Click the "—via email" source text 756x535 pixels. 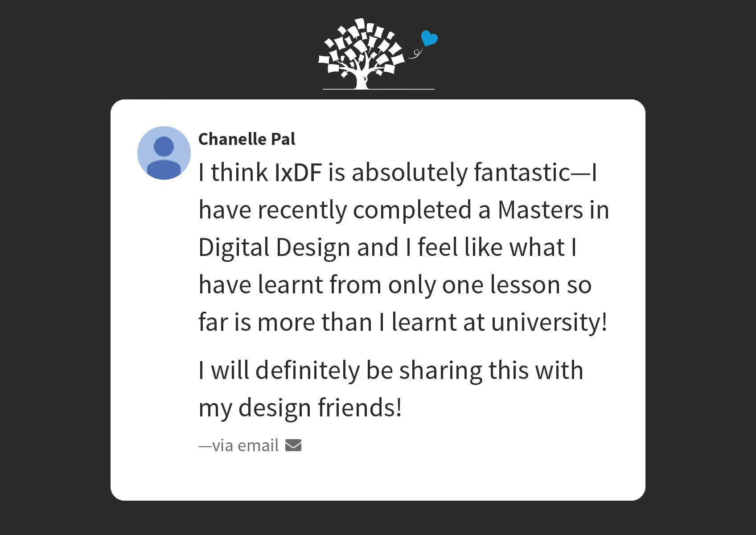239,445
